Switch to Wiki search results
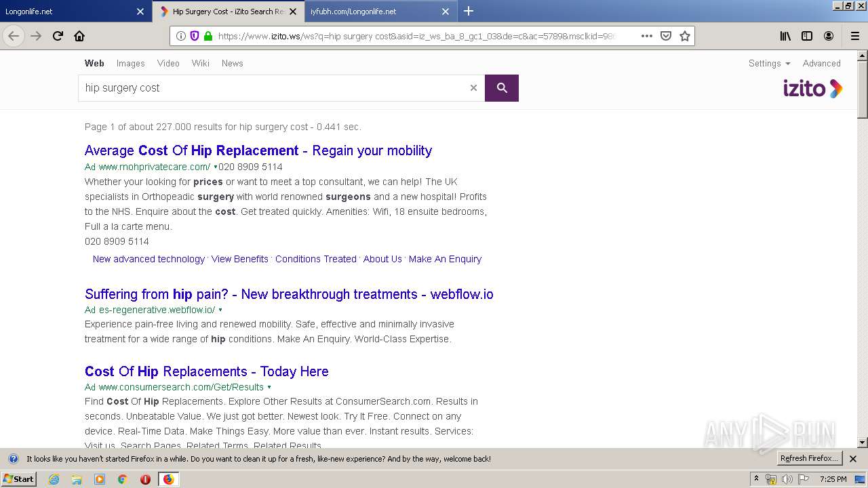Screen dimensions: 868x488 (x=200, y=63)
